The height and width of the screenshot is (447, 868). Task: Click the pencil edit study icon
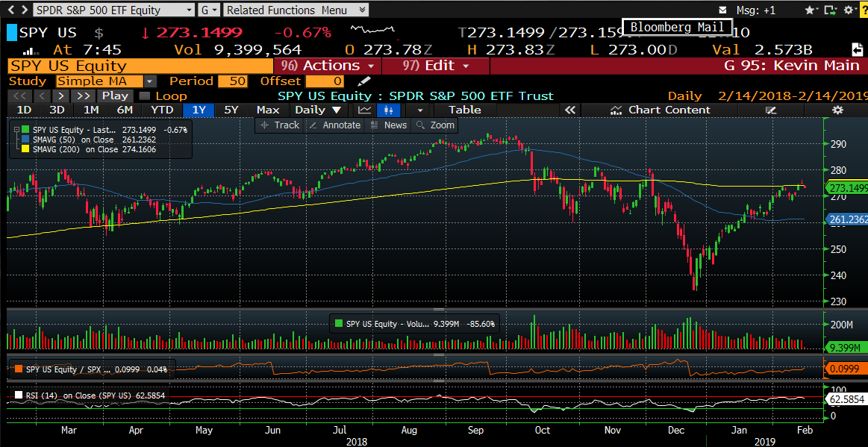363,82
